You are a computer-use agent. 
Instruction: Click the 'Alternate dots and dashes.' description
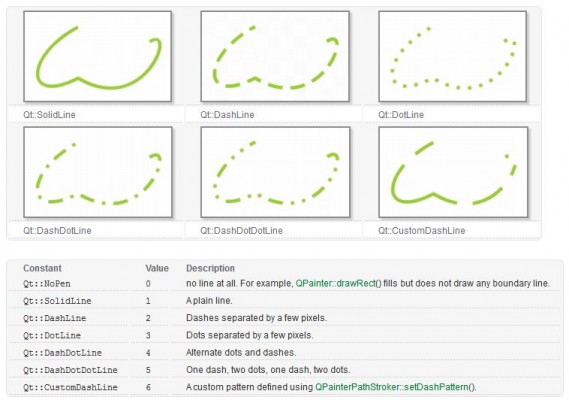241,352
